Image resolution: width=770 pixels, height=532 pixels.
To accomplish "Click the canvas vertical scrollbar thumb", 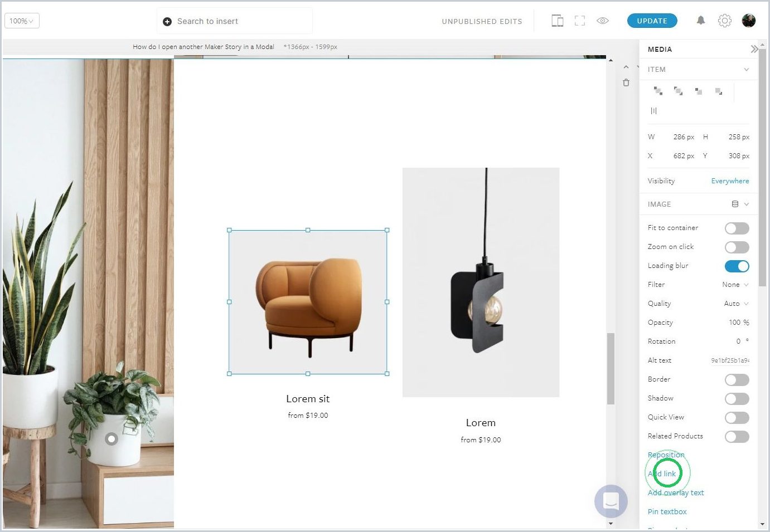I will click(x=611, y=368).
